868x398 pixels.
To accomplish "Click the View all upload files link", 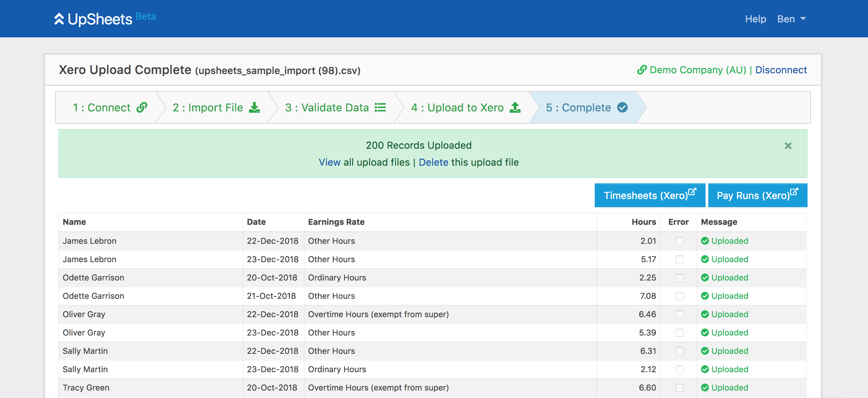I will click(x=329, y=162).
